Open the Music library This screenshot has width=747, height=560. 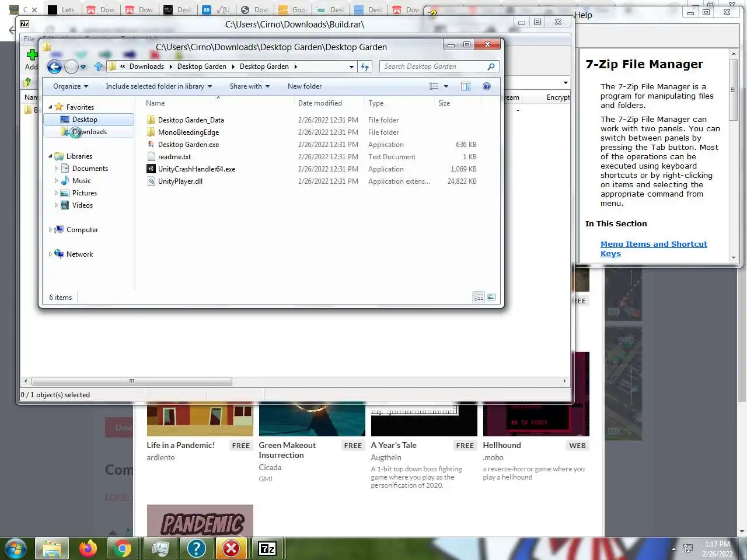(81, 181)
